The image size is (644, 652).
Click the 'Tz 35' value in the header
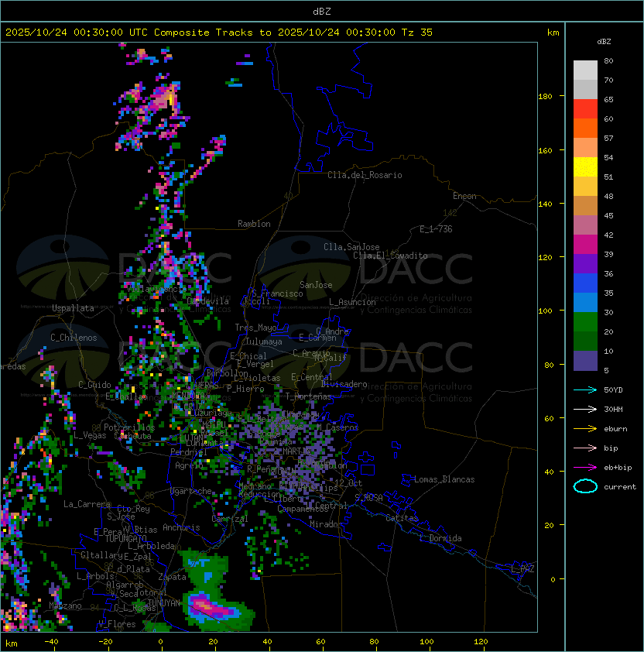tap(417, 33)
